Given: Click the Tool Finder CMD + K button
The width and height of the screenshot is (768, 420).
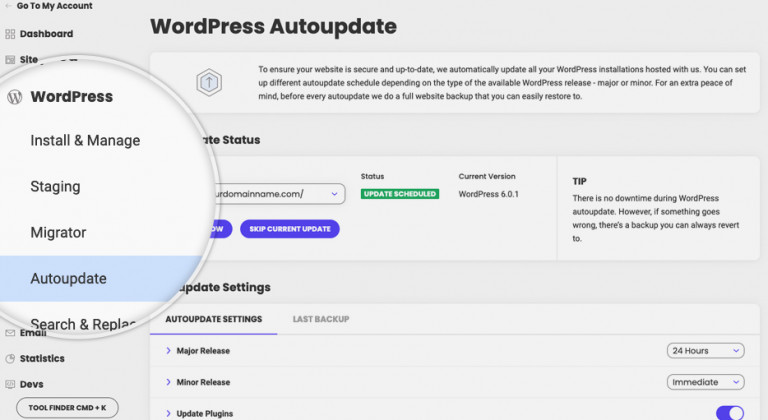Looking at the screenshot, I should [67, 408].
